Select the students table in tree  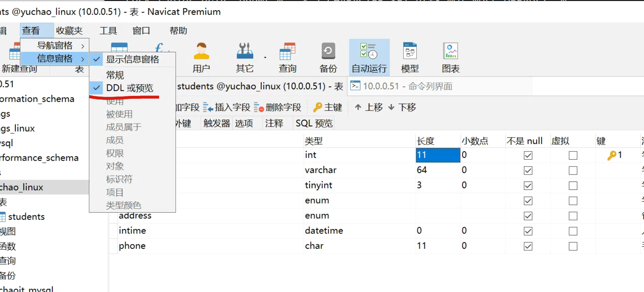tap(26, 217)
